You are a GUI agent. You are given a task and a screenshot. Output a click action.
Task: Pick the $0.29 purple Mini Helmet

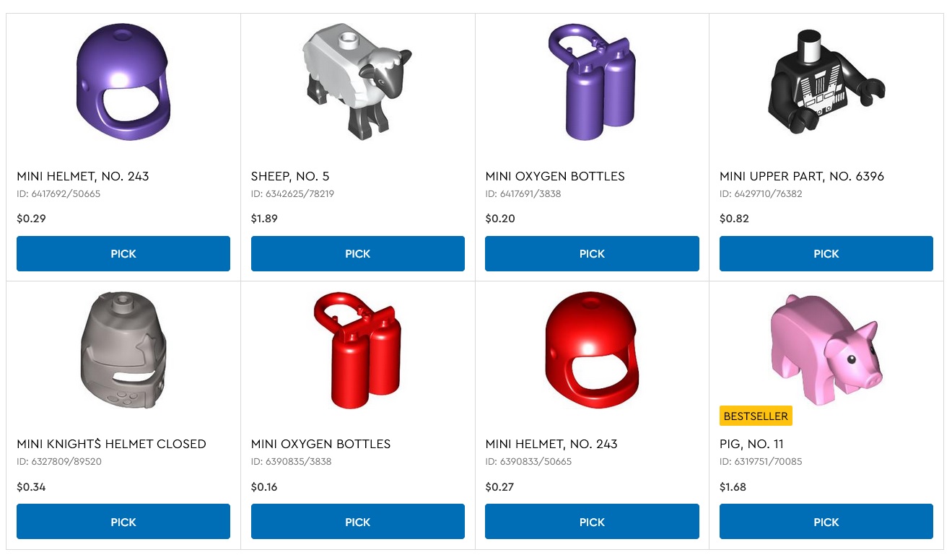[123, 253]
